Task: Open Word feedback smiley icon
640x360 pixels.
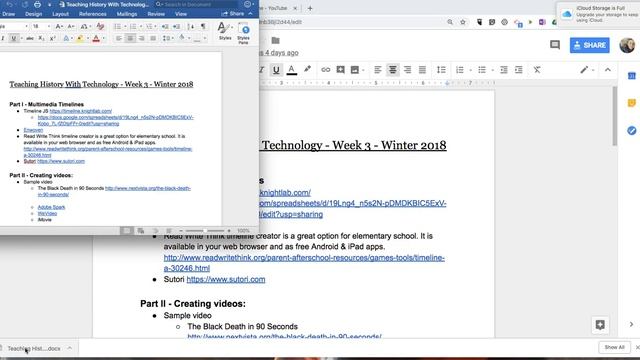Action: pyautogui.click(x=247, y=4)
